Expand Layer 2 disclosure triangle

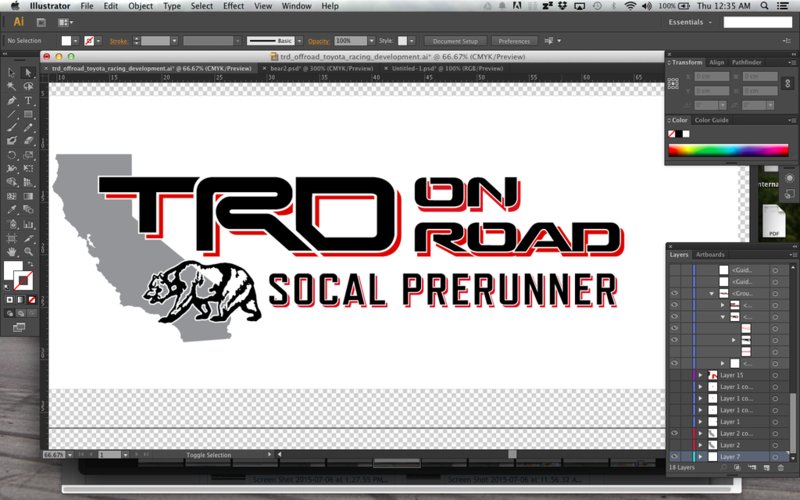tap(701, 445)
